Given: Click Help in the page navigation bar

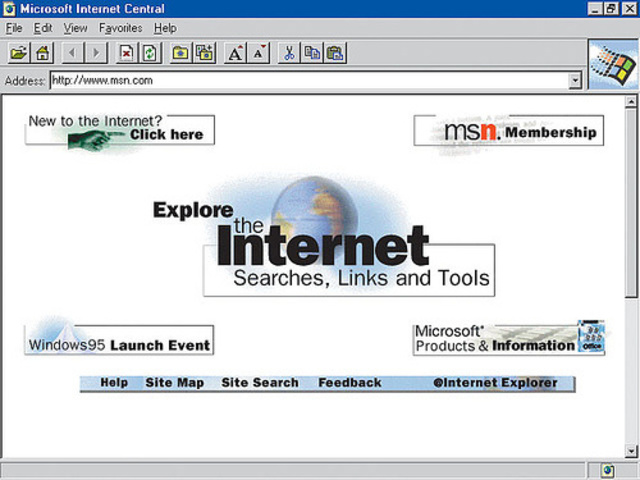Looking at the screenshot, I should 114,383.
